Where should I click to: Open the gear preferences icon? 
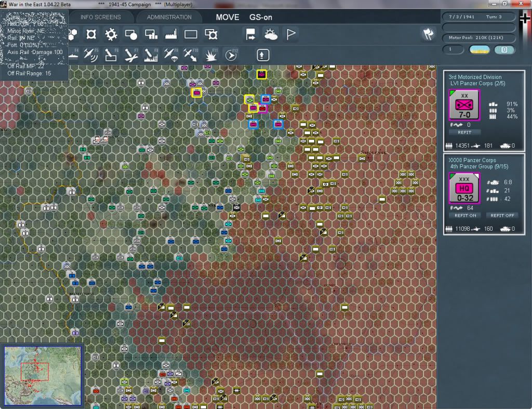click(111, 34)
